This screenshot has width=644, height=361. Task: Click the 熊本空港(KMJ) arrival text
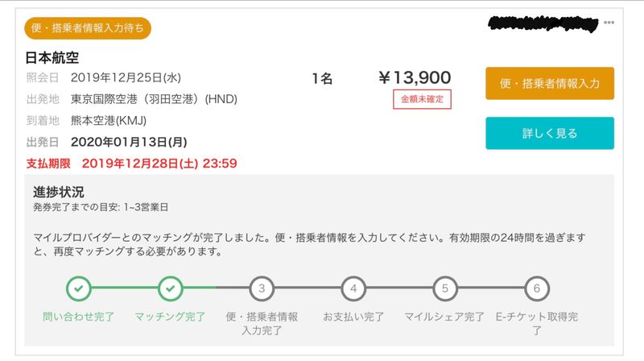click(109, 121)
